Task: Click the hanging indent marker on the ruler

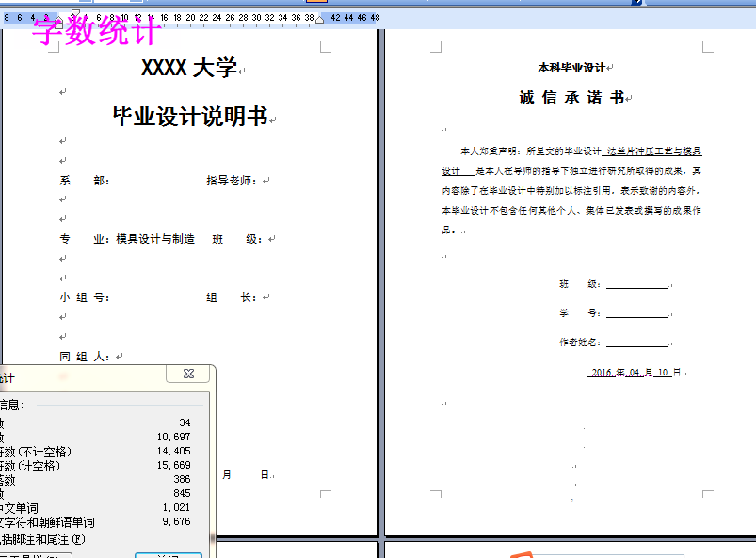Action: [x=58, y=20]
